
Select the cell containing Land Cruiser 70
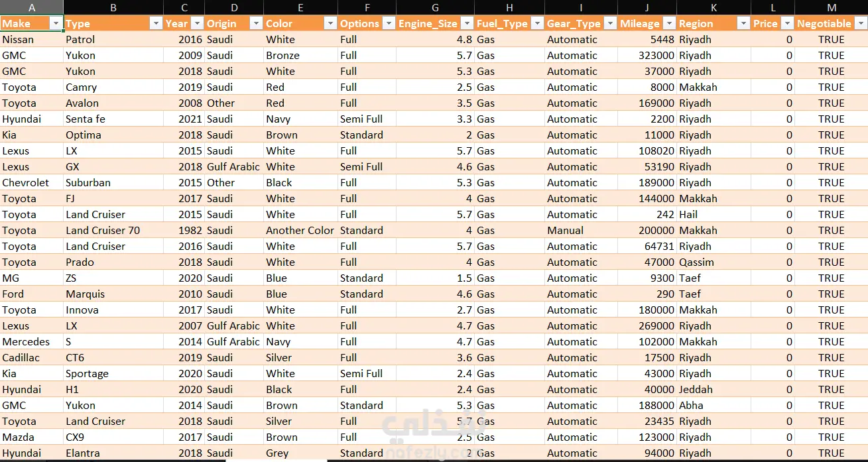[x=103, y=231]
